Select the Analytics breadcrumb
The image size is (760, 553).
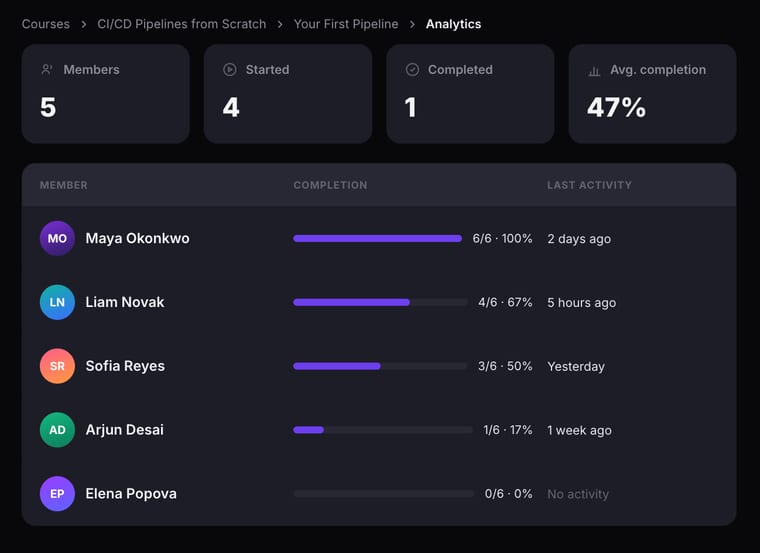click(x=454, y=24)
